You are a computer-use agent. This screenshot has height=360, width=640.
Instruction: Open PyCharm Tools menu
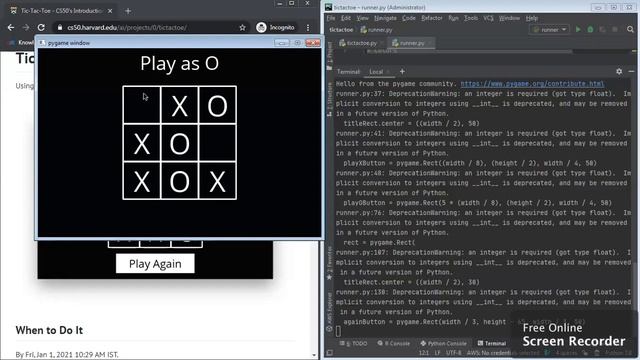point(471,18)
